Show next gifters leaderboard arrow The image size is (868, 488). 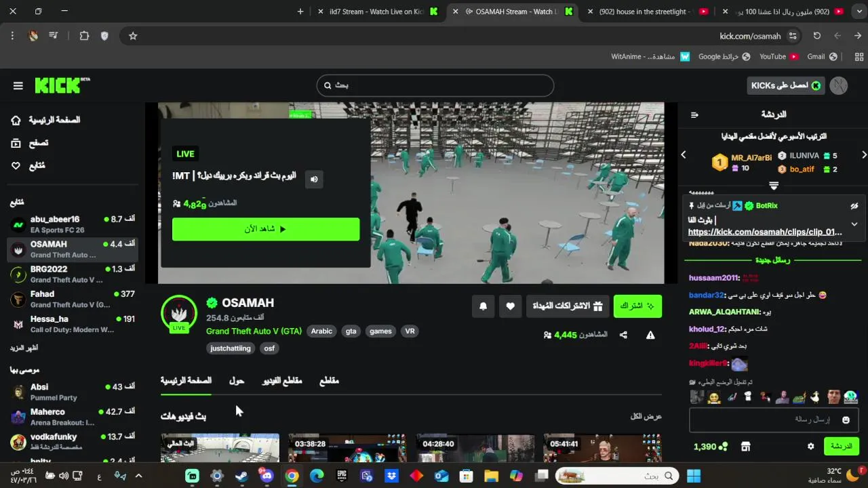pyautogui.click(x=863, y=155)
